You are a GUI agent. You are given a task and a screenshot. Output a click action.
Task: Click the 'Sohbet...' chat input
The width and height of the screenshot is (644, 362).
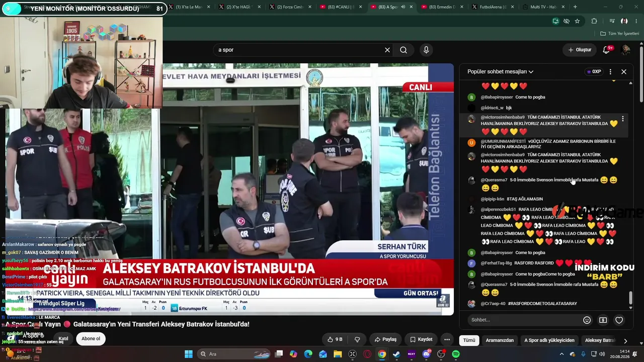point(523,320)
